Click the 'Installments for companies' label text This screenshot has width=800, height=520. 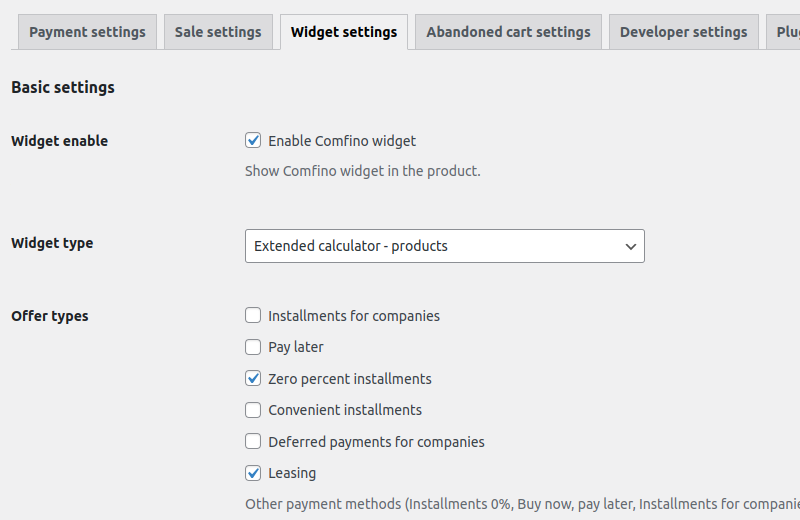354,316
